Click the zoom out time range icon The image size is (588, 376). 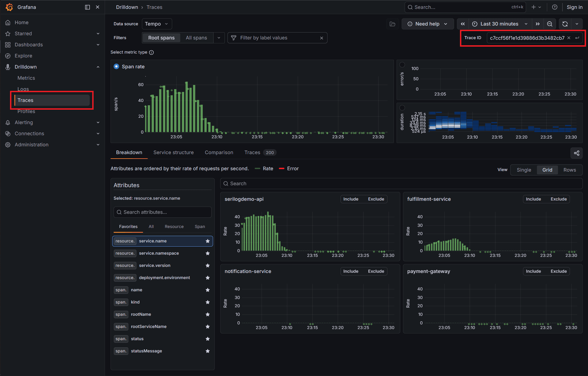coord(550,24)
